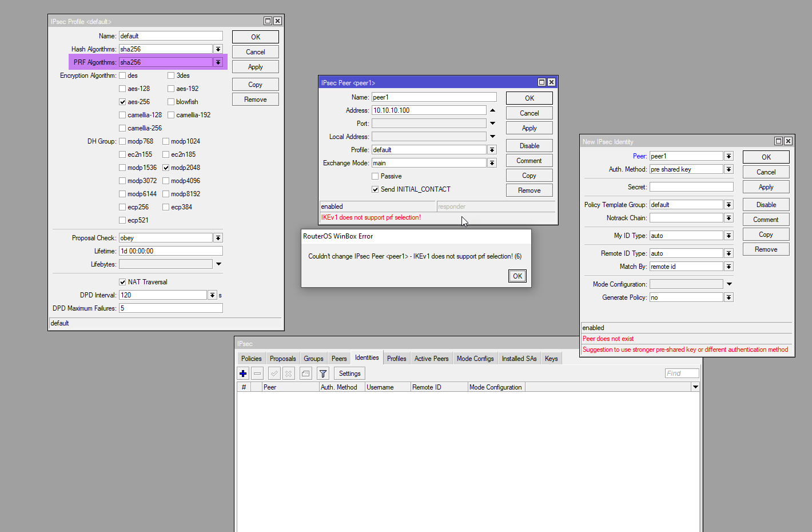Click Apply in IPsec Profile window
Viewport: 812px width, 532px height.
coord(256,67)
